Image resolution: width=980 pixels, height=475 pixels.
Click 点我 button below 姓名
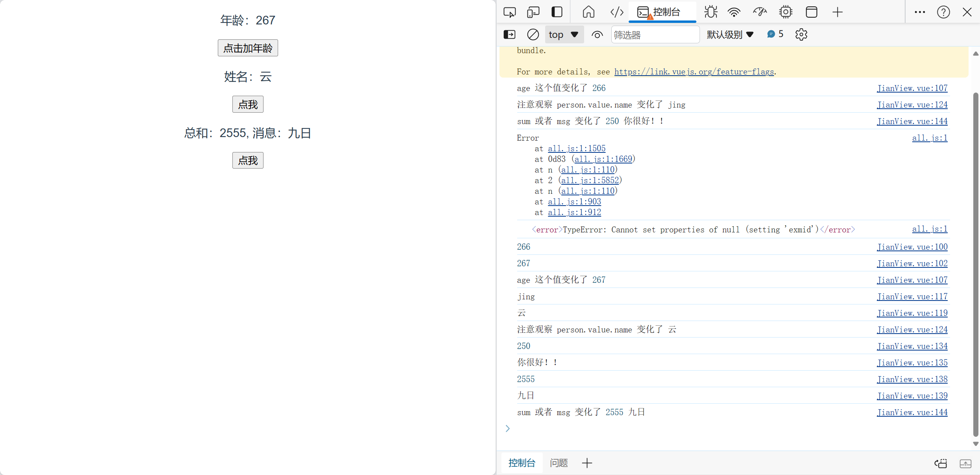click(248, 104)
